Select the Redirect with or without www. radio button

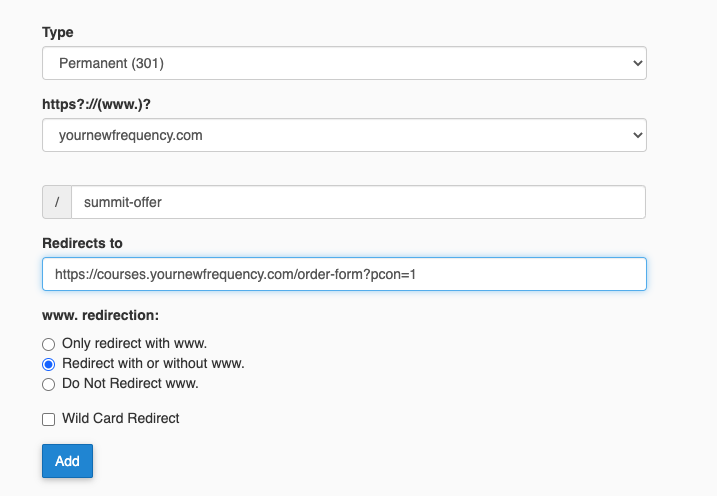(x=49, y=364)
